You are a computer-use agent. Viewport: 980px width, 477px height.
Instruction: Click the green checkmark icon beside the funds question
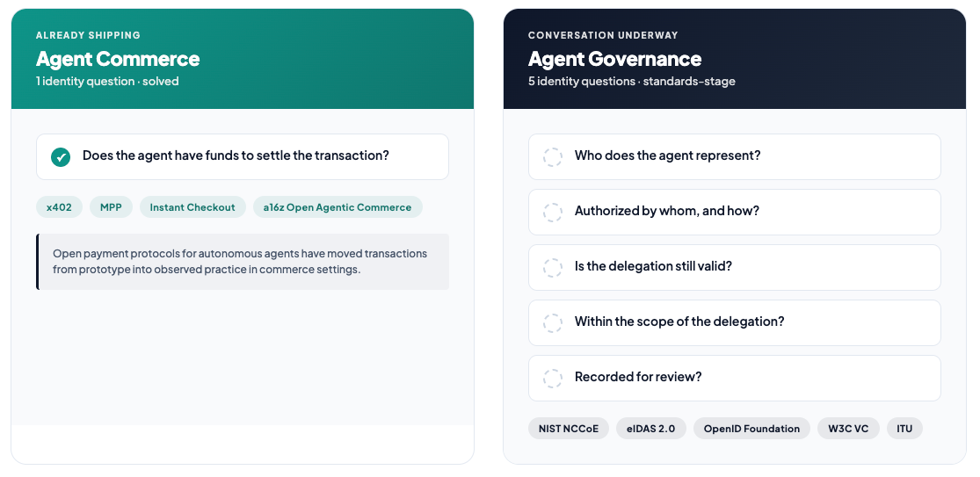[x=61, y=156]
